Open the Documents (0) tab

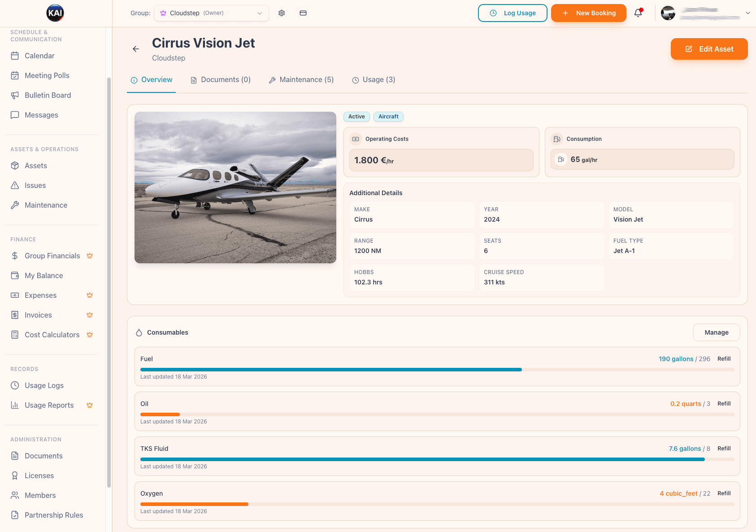(x=220, y=79)
